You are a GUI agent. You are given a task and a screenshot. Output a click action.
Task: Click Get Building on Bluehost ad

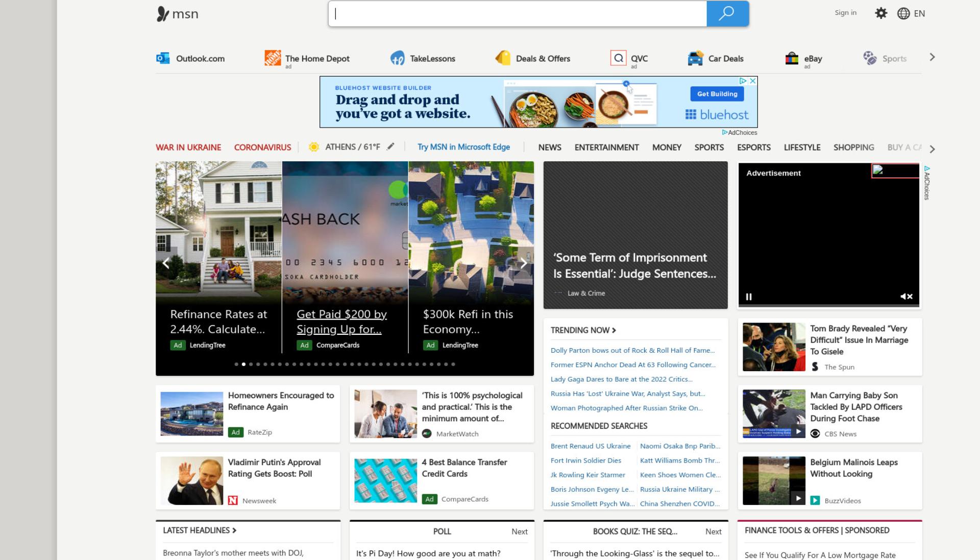point(717,93)
